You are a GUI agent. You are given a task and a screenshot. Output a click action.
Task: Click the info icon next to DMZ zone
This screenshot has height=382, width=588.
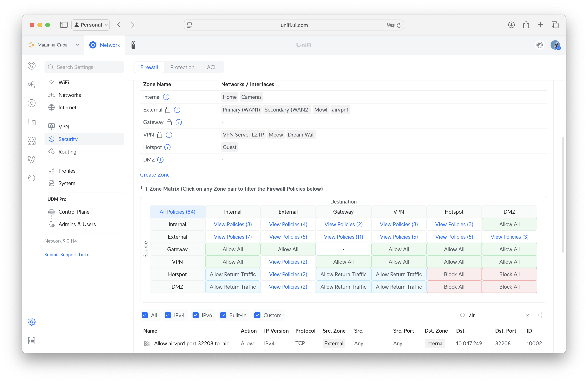(160, 160)
